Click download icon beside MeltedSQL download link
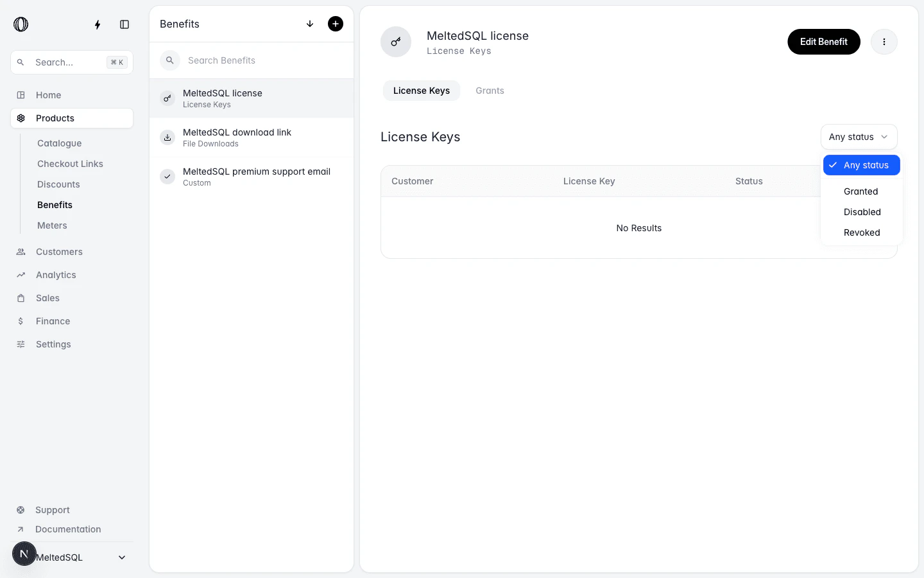 167,137
